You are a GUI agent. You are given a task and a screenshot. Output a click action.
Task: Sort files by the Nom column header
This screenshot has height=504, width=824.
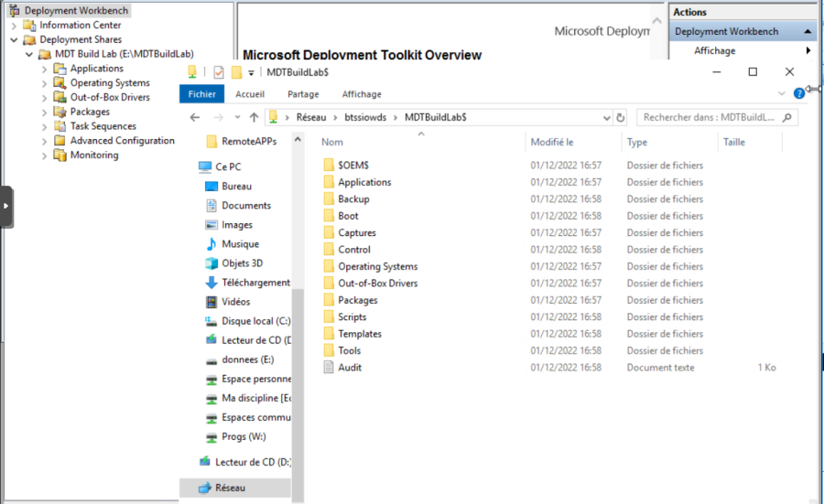click(332, 142)
